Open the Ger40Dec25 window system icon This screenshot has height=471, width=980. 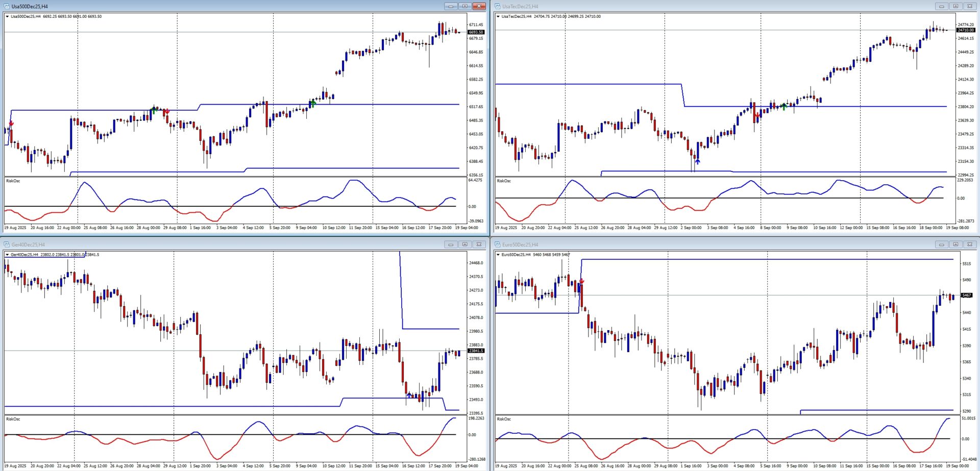7,244
